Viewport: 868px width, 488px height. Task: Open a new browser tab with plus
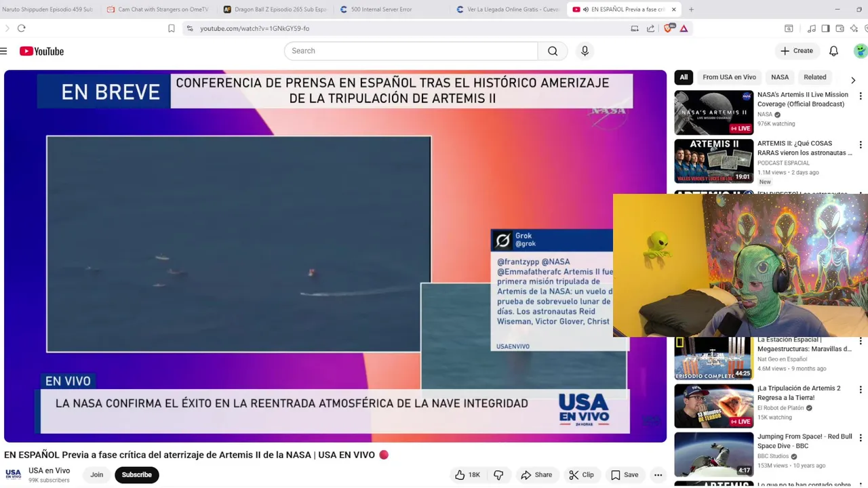(691, 9)
